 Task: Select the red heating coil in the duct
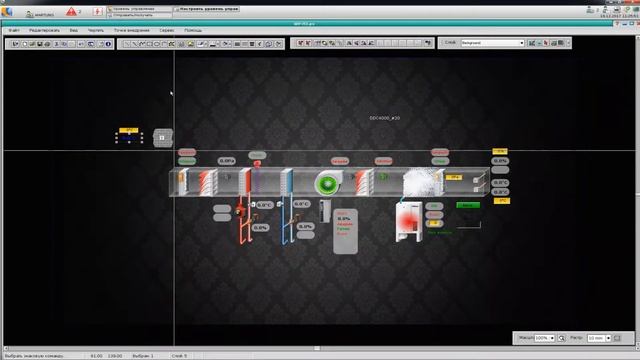(245, 182)
